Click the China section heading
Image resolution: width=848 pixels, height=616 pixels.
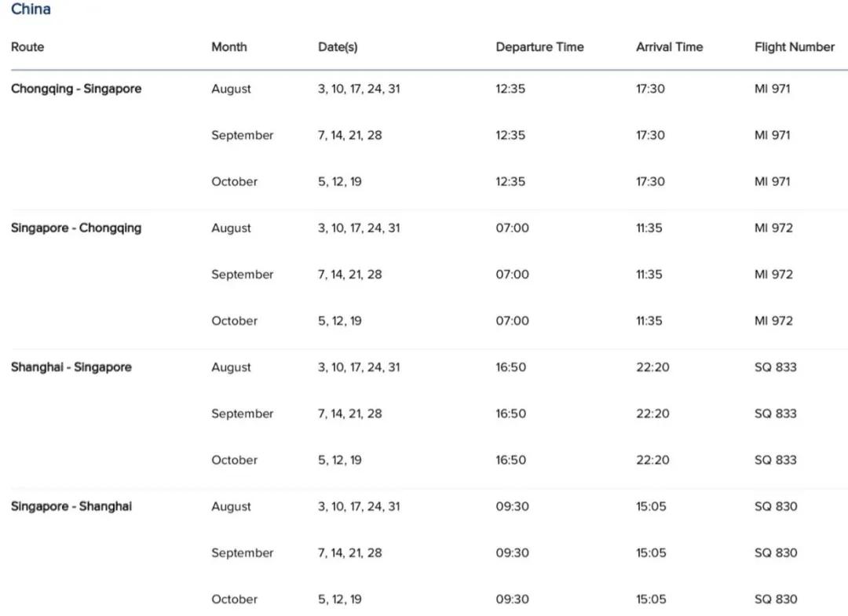(31, 9)
